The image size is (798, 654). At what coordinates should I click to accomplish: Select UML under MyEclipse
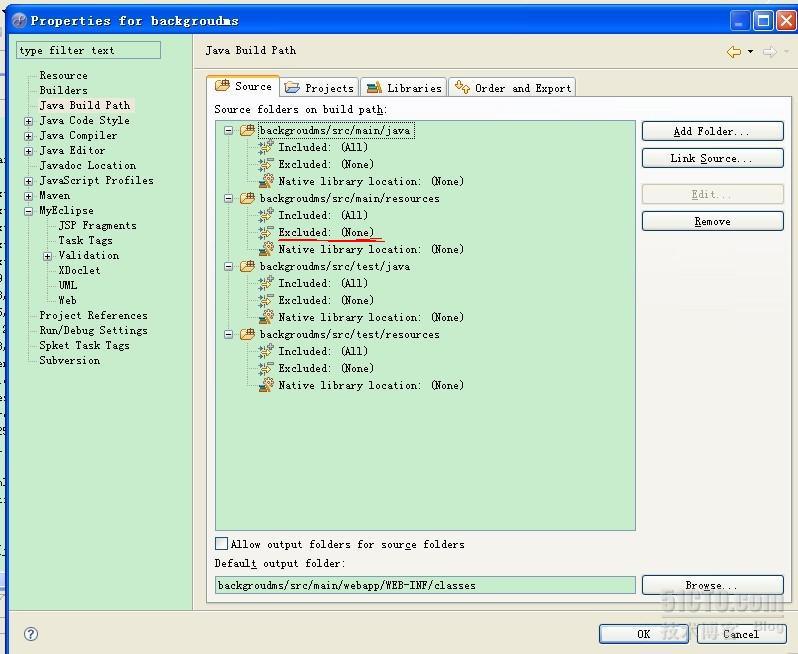pos(68,285)
